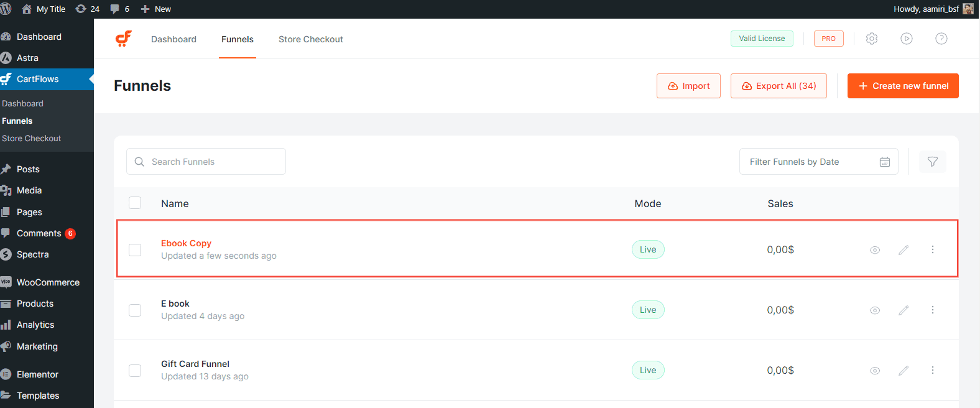Screen dimensions: 980x408
Task: Open WooCommerce in the admin sidebar
Action: tap(48, 282)
